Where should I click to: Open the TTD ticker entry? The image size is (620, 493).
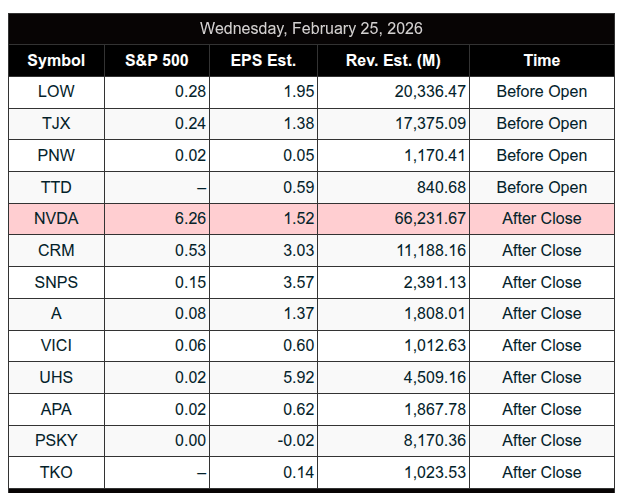pyautogui.click(x=56, y=187)
